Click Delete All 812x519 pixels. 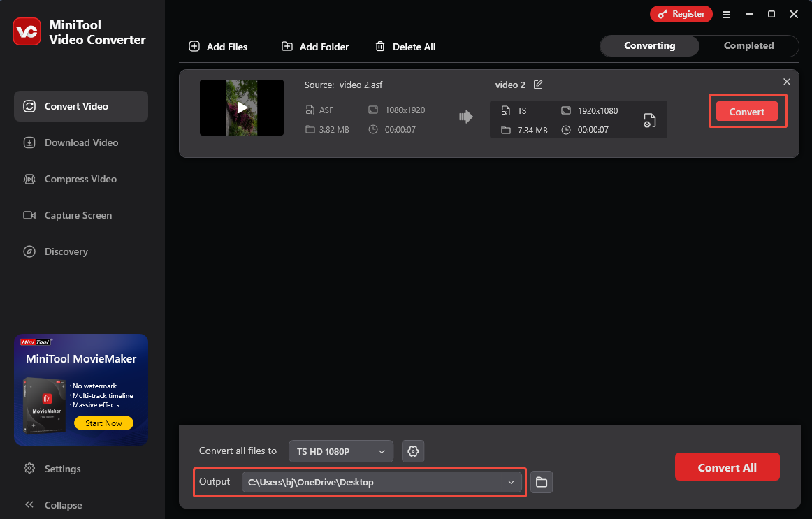pyautogui.click(x=405, y=47)
